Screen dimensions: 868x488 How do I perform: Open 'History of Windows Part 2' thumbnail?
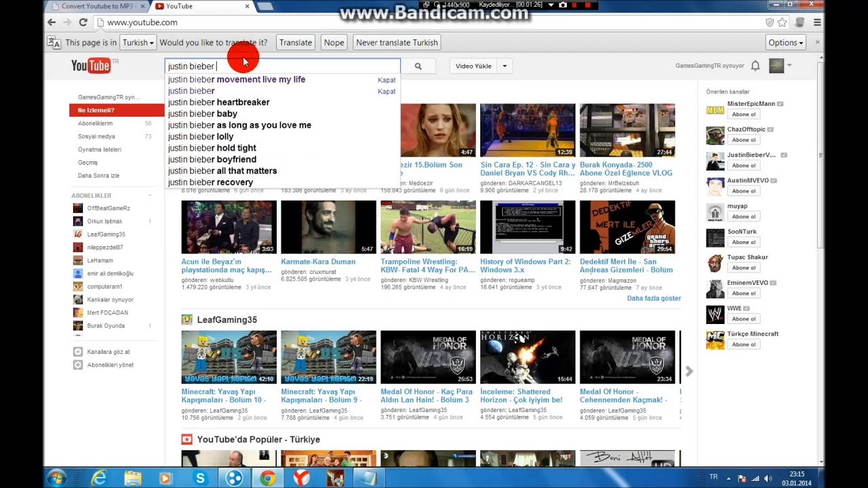528,227
